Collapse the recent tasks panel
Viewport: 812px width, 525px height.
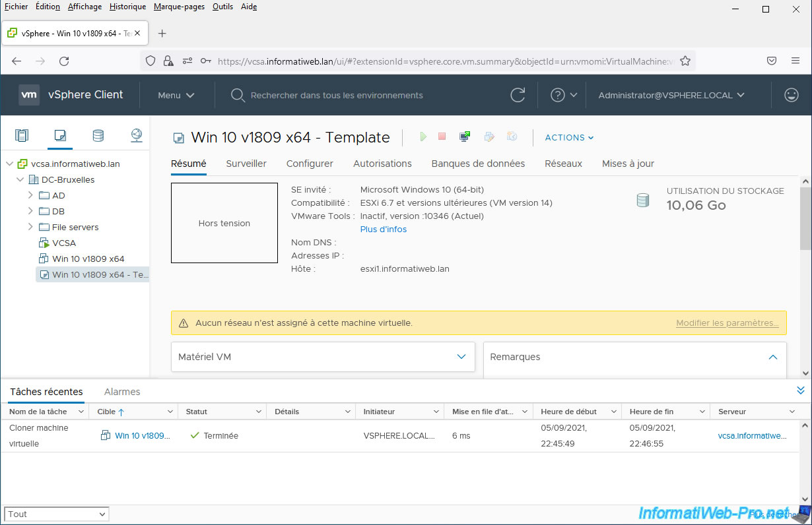coord(801,390)
